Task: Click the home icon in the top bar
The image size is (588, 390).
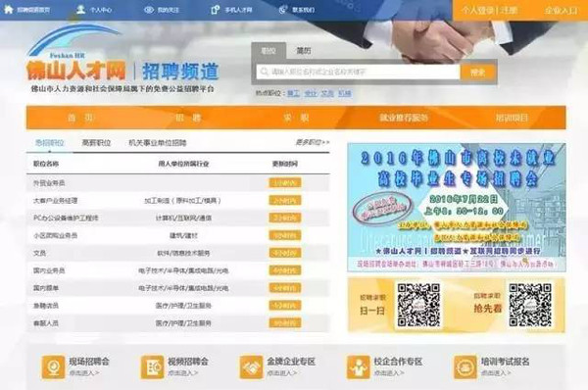Action: (x=8, y=10)
